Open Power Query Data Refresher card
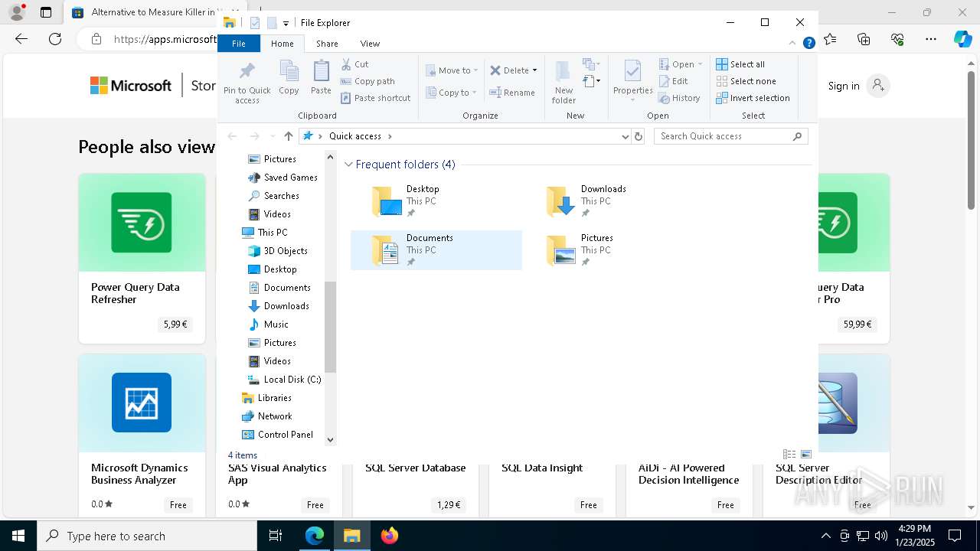 142,259
